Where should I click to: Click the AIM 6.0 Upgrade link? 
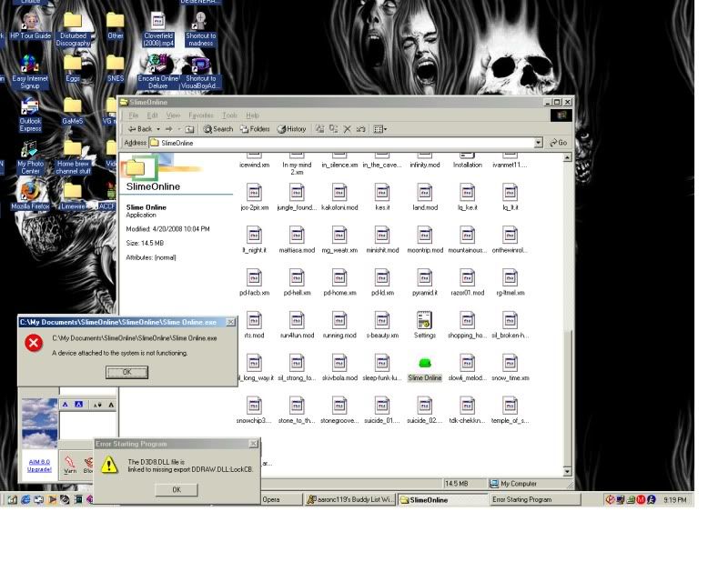pyautogui.click(x=39, y=465)
